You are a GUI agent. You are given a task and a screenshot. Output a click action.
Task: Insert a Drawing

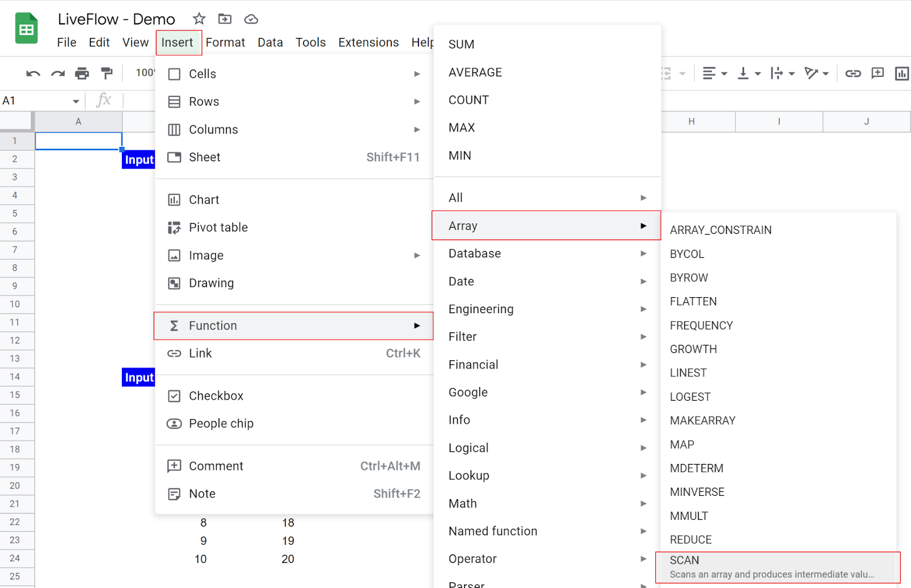coord(294,283)
